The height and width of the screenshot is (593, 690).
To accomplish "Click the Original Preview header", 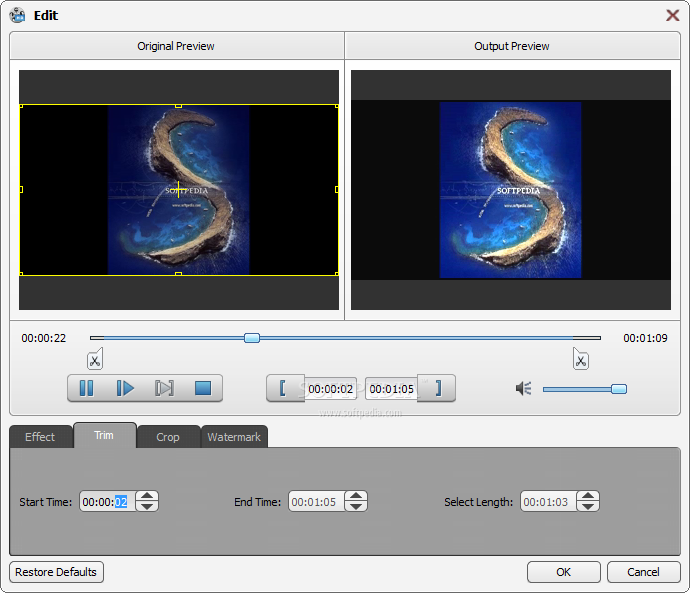I will pyautogui.click(x=176, y=46).
